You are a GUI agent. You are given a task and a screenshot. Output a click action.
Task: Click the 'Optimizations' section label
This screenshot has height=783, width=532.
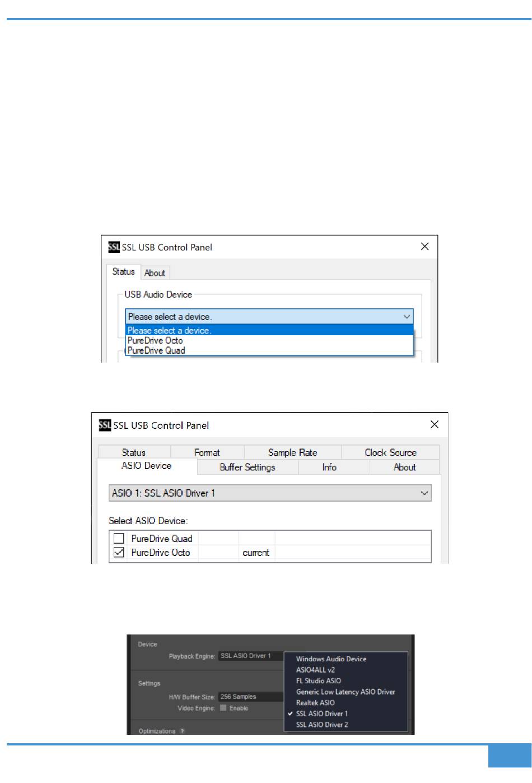coord(157,731)
